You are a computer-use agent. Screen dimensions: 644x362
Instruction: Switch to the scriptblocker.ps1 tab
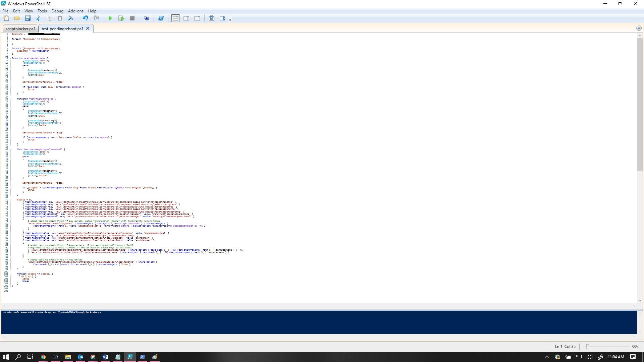click(x=20, y=29)
